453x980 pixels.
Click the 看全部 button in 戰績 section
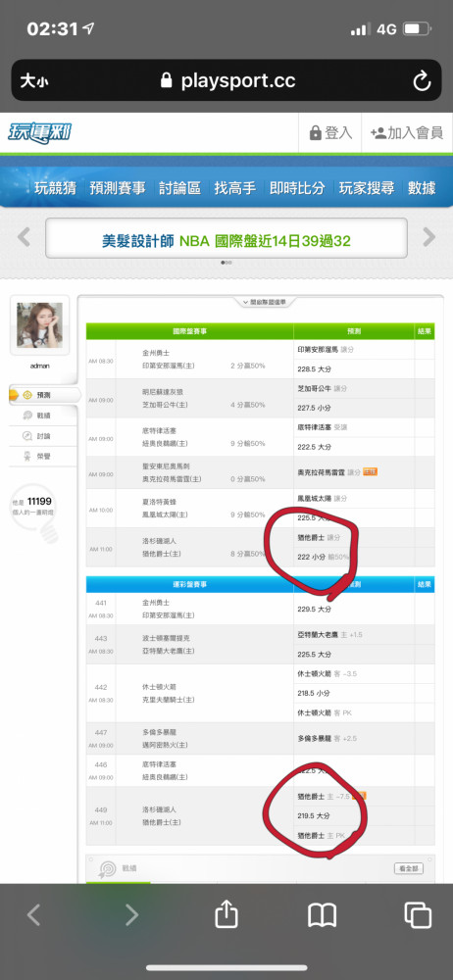[x=409, y=868]
